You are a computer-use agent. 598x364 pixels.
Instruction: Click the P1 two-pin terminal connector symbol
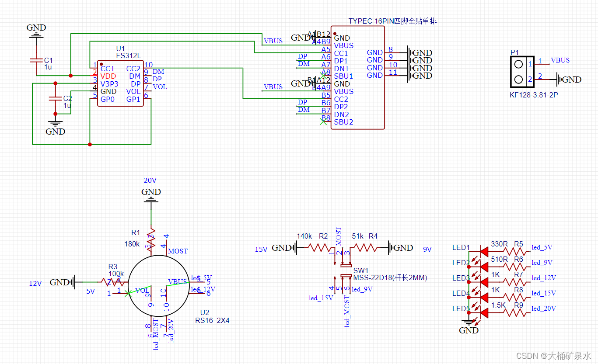point(522,72)
